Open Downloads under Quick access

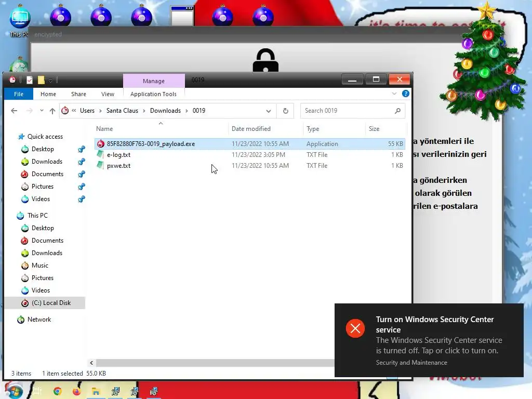click(x=47, y=162)
